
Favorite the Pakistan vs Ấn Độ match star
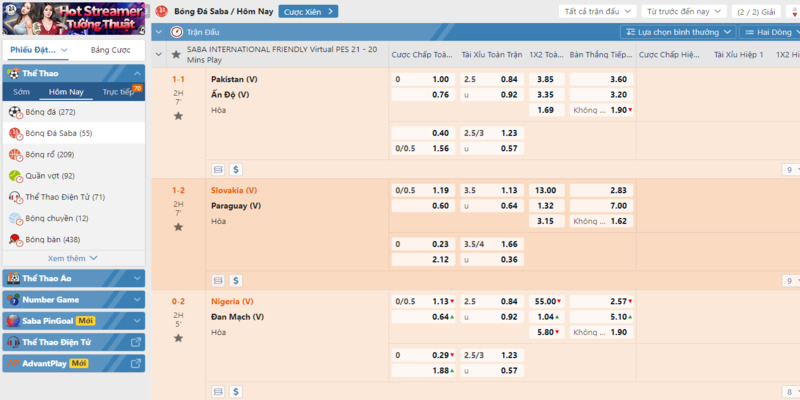(x=178, y=116)
